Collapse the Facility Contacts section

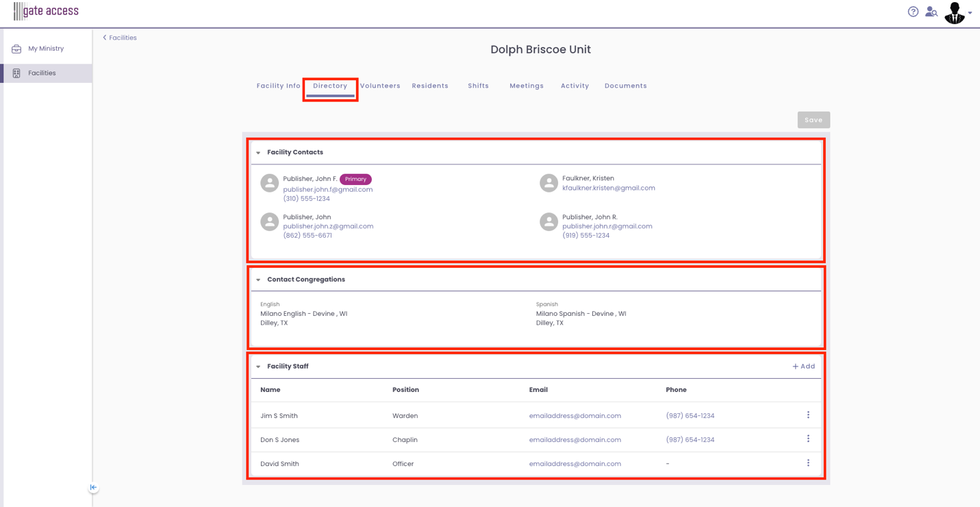(258, 153)
